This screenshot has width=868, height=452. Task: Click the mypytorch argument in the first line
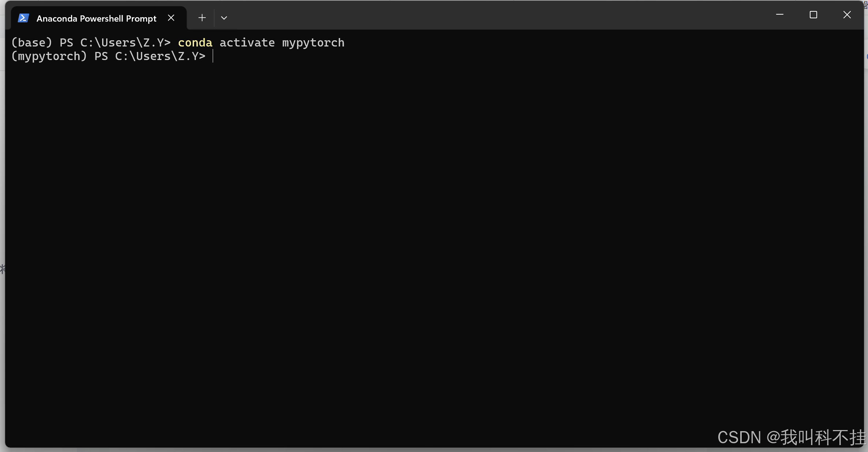point(313,42)
